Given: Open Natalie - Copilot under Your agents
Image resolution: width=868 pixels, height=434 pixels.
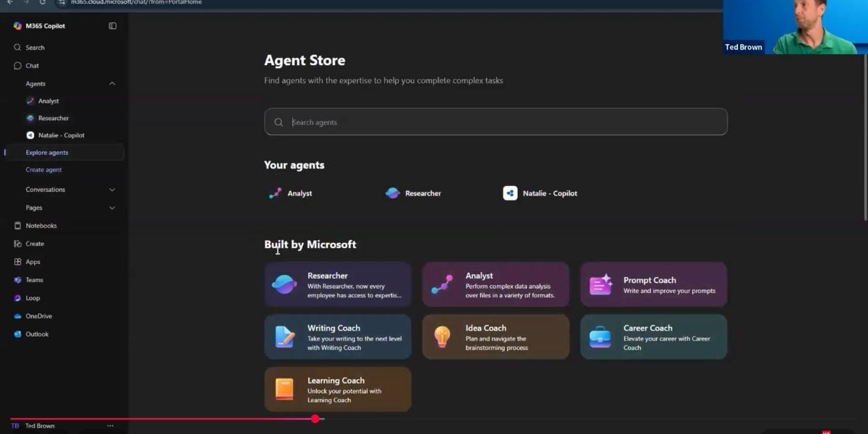Looking at the screenshot, I should coord(540,193).
